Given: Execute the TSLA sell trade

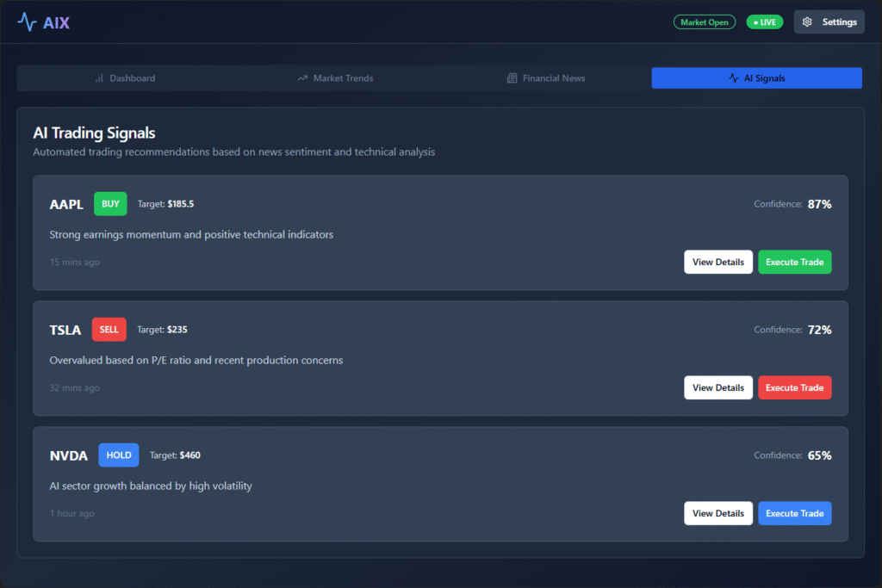Looking at the screenshot, I should tap(795, 388).
